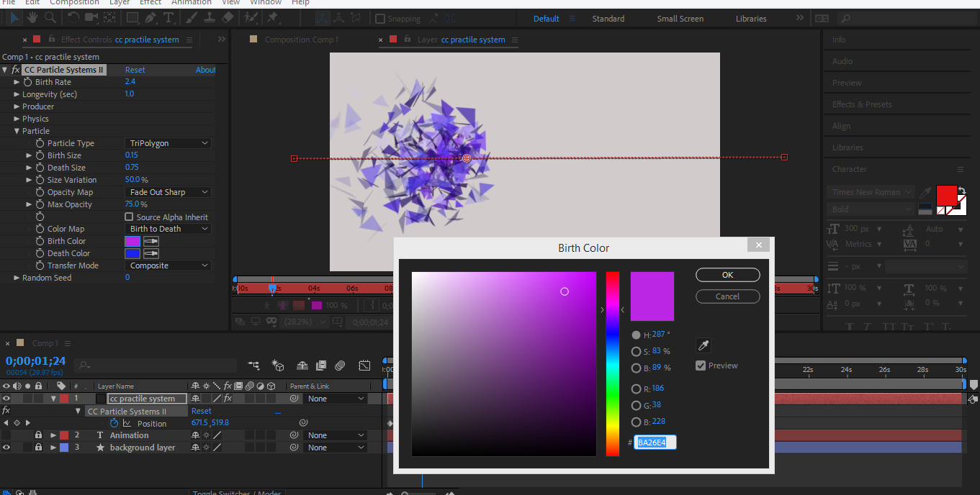The width and height of the screenshot is (980, 495).
Task: Expand the Physics property group
Action: (17, 119)
